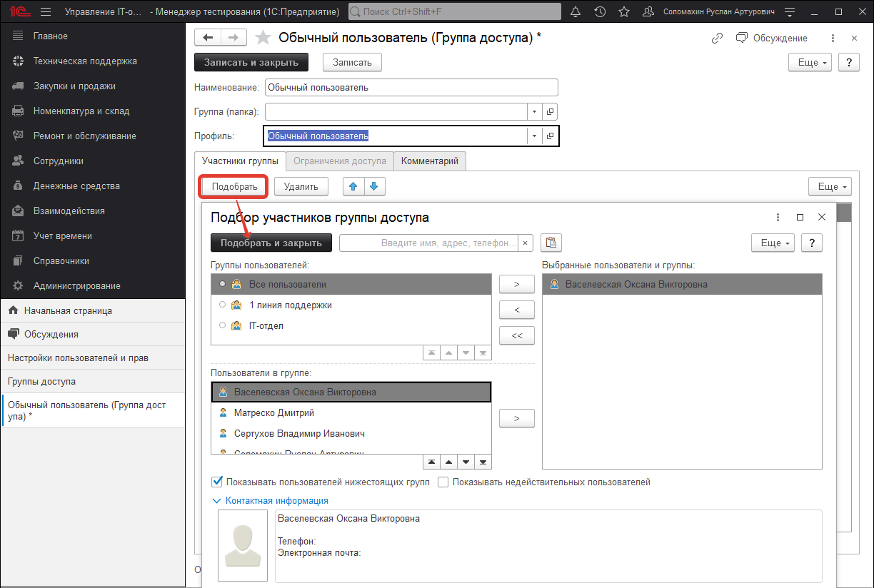The height and width of the screenshot is (588, 874).
Task: Copy link using the chain icon
Action: click(x=717, y=38)
